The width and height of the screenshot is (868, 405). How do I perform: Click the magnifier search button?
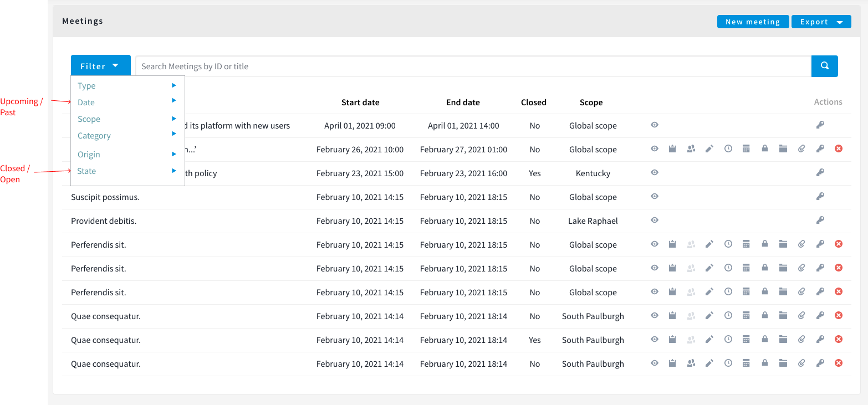click(824, 66)
